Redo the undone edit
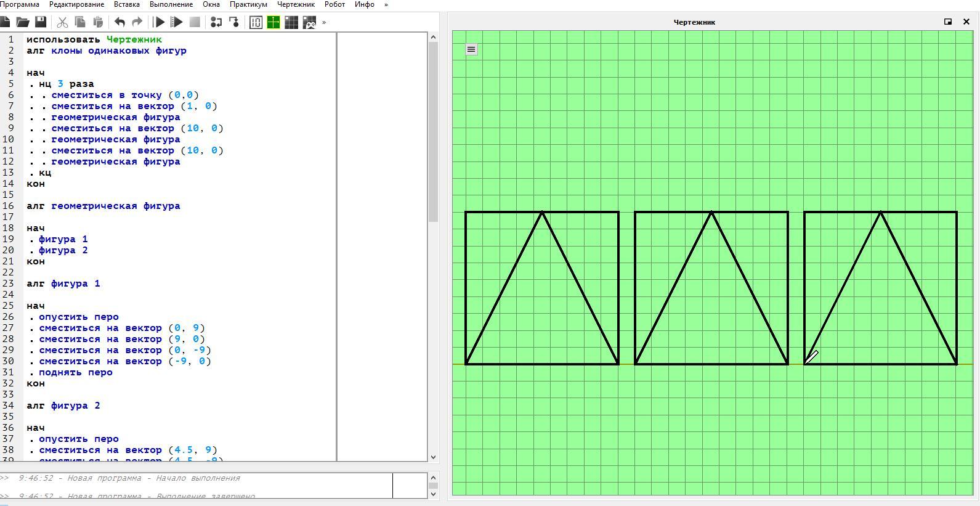 click(137, 22)
